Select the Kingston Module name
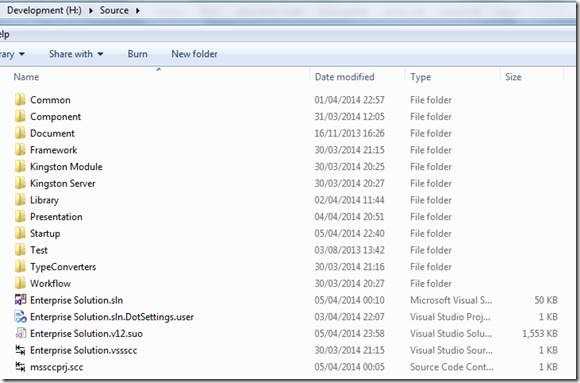The image size is (580, 383). pyautogui.click(x=66, y=167)
